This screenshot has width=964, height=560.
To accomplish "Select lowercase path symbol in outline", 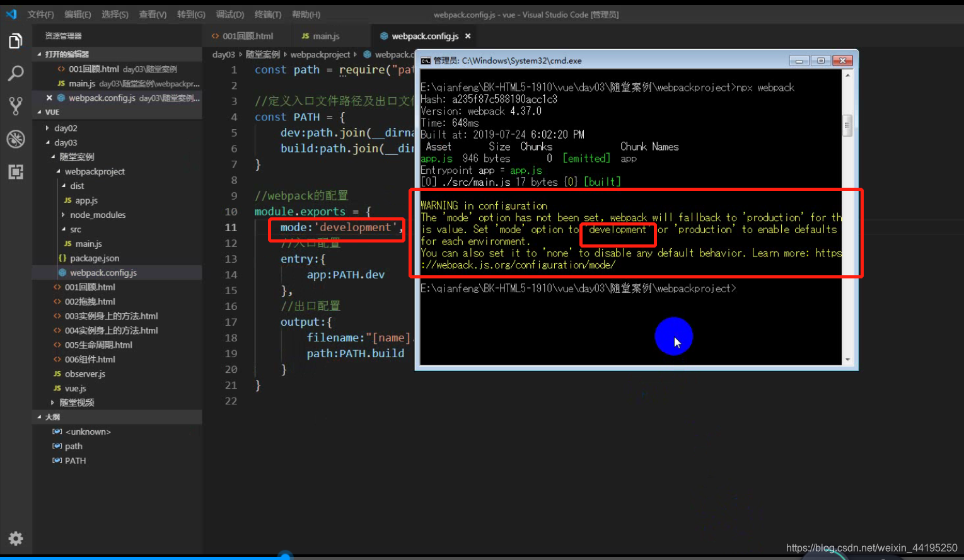I will click(74, 447).
